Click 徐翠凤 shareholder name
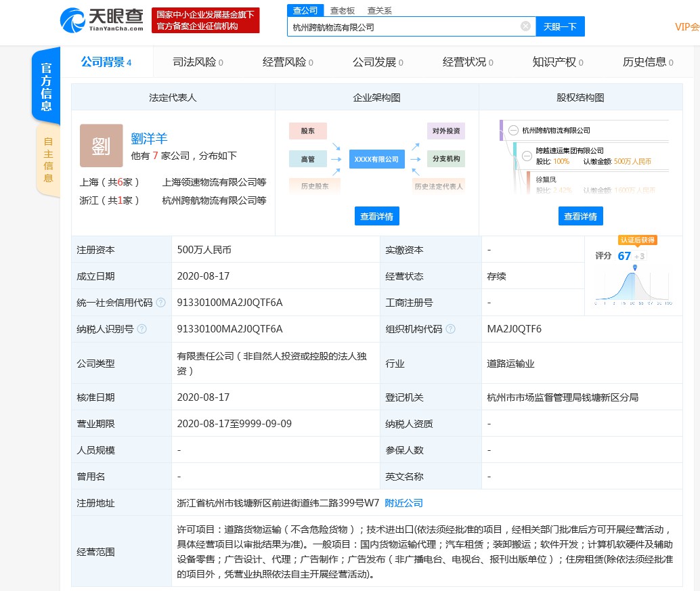 coord(546,179)
